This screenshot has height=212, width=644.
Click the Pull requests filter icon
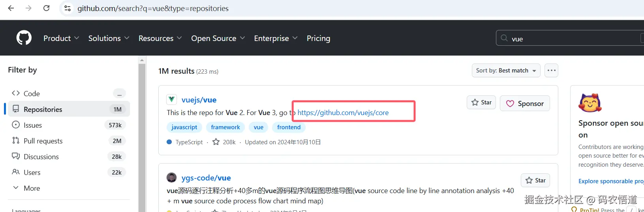pyautogui.click(x=16, y=141)
